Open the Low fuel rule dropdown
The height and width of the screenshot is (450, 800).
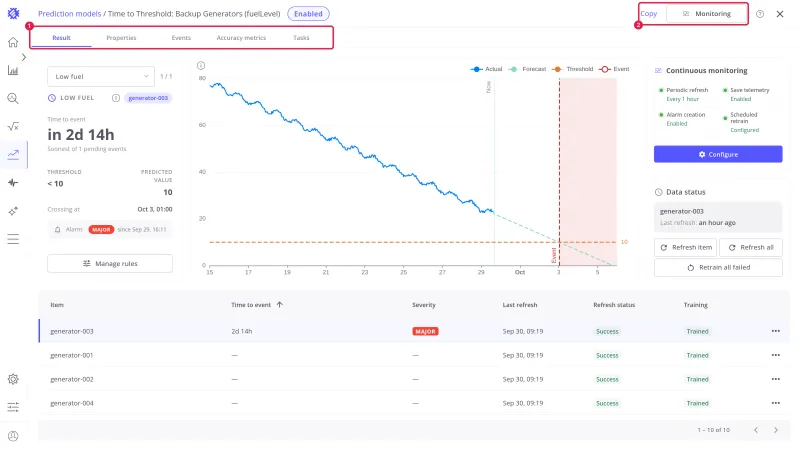[x=101, y=77]
